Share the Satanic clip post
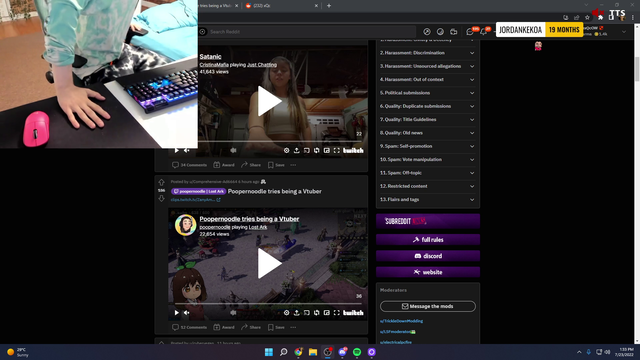 pyautogui.click(x=251, y=165)
